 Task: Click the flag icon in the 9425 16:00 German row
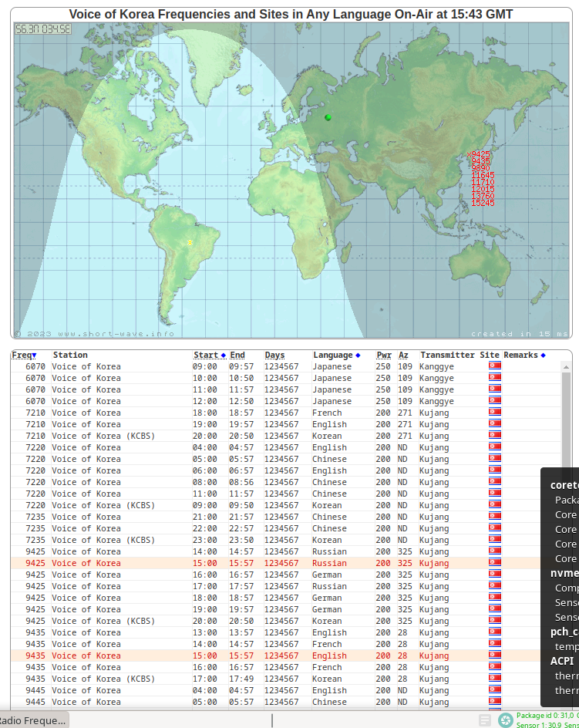(494, 575)
